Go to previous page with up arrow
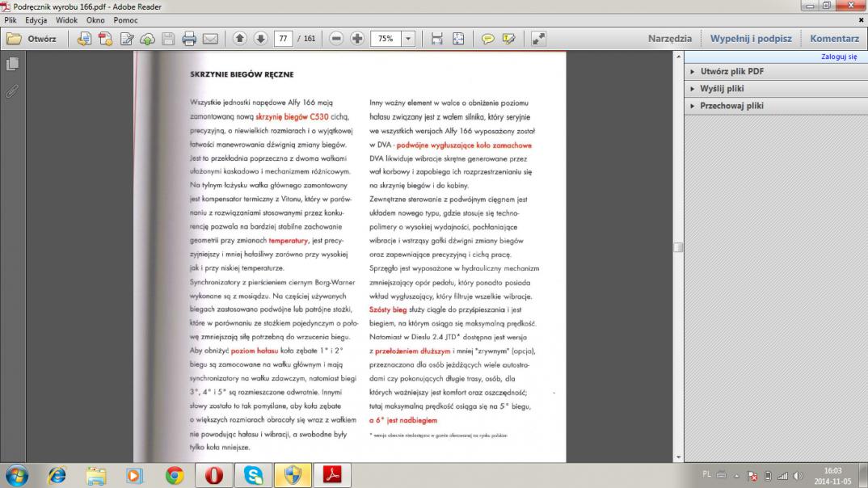 click(x=240, y=39)
